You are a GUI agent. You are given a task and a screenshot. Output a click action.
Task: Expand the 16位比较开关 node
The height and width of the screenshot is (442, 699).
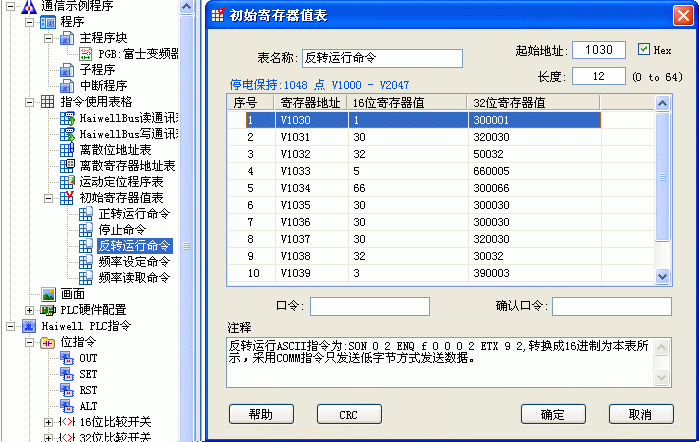tap(48, 422)
